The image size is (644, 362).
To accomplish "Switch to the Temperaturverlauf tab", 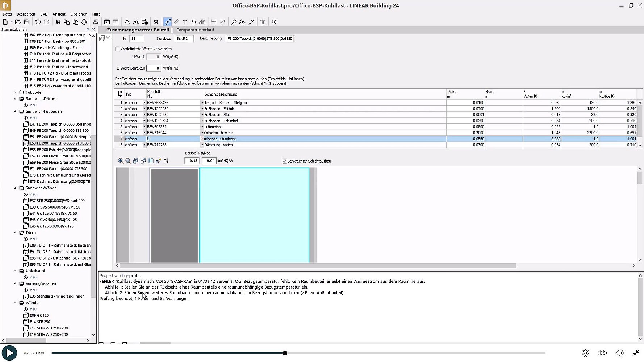I will coord(195,30).
